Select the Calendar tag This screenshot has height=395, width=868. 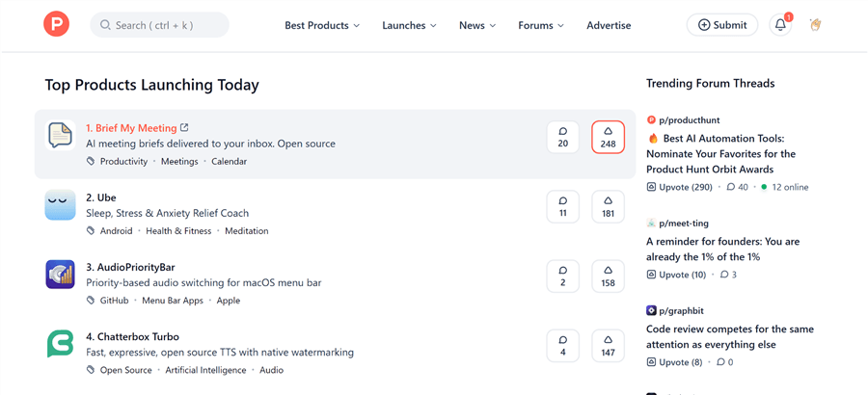pyautogui.click(x=230, y=162)
